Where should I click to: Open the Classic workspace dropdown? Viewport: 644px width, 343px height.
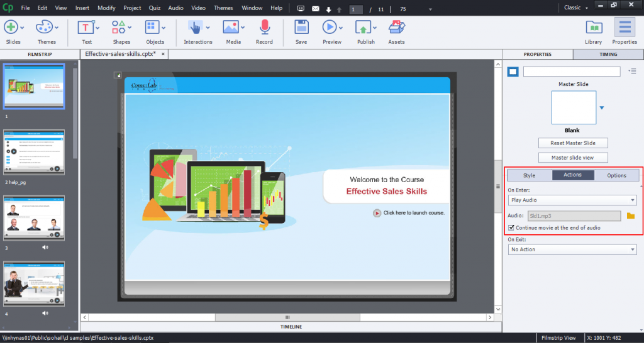576,8
